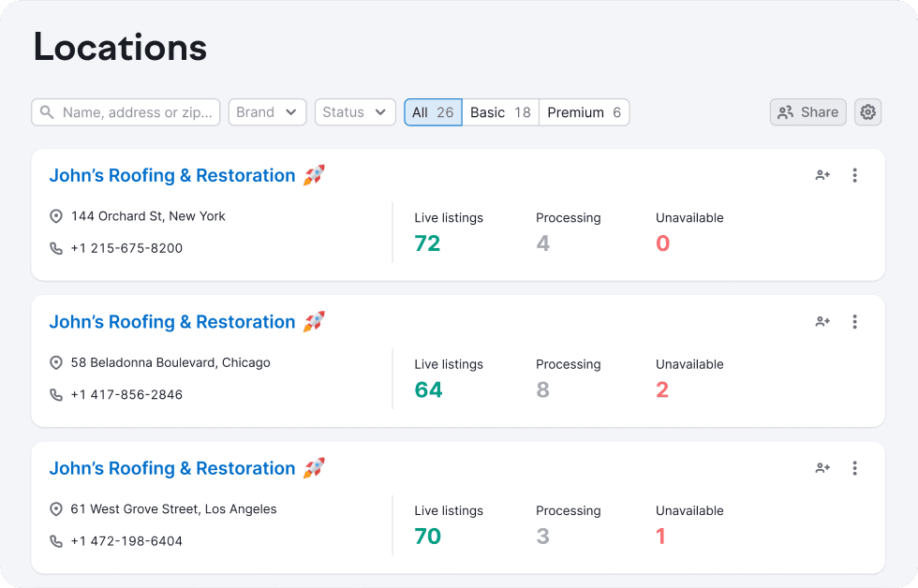Open three-dot menu for Los Angeles location
Viewport: 918px width, 588px height.
coord(854,468)
